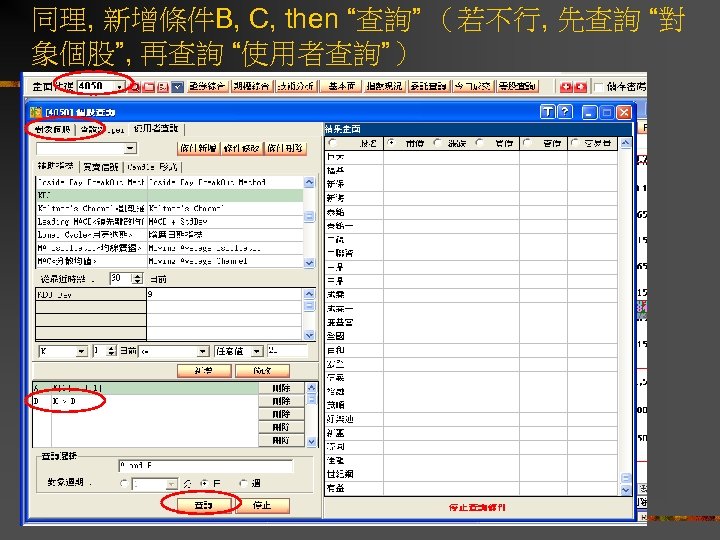Image resolution: width=720 pixels, height=540 pixels.
Task: Click the blue dropdown-arrow icon in the main toolbar
Action: click(178, 87)
